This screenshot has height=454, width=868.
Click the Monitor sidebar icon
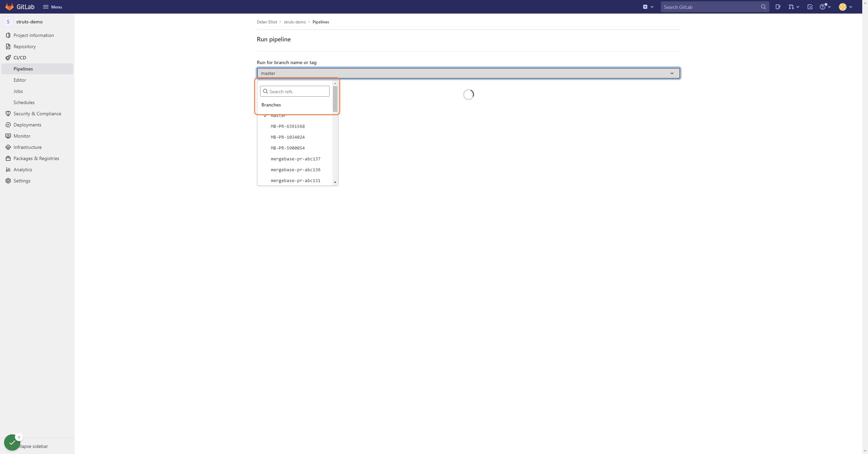pyautogui.click(x=8, y=136)
